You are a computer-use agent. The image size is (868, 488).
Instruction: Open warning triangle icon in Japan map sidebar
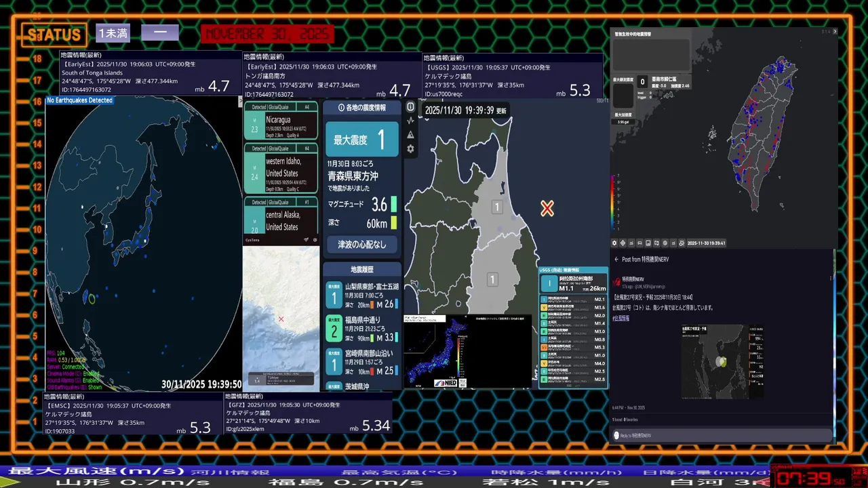(410, 134)
